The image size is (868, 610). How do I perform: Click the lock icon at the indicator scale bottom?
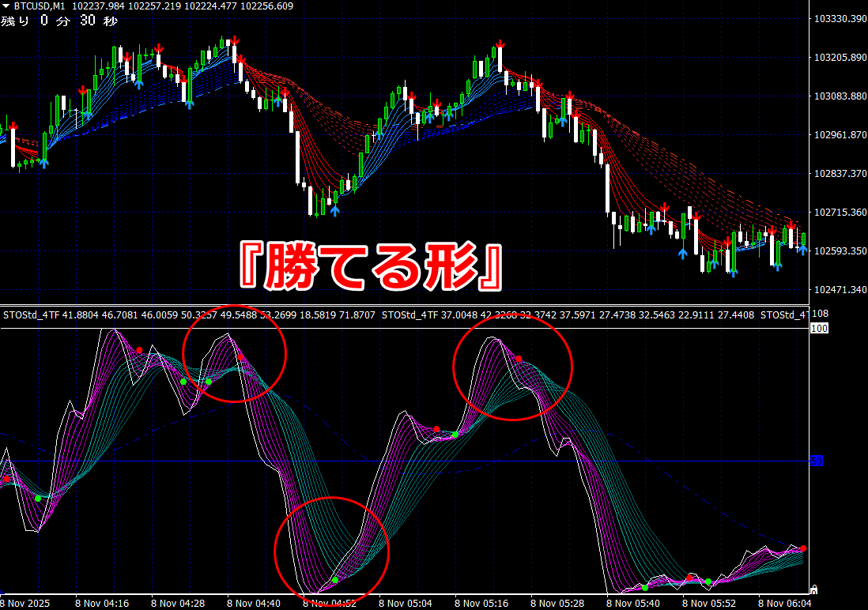tap(813, 589)
